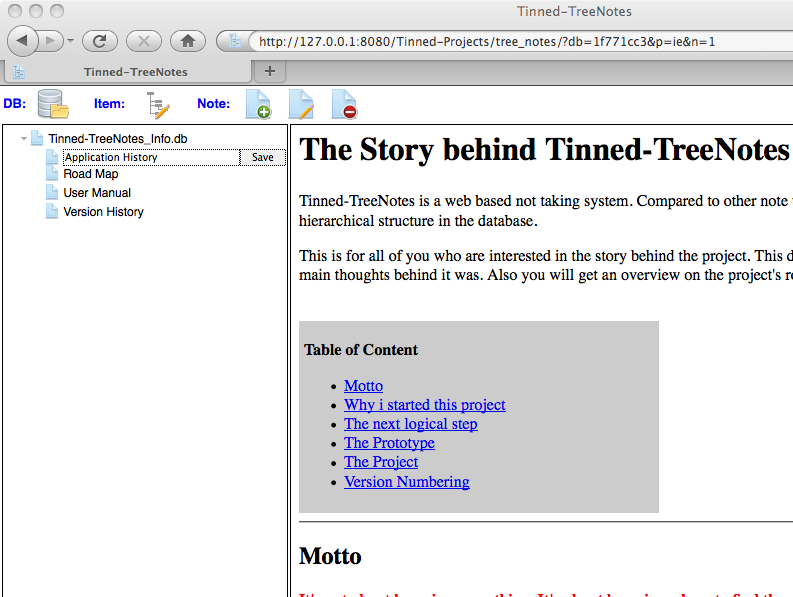
Task: Go back in browser history
Action: click(x=22, y=40)
